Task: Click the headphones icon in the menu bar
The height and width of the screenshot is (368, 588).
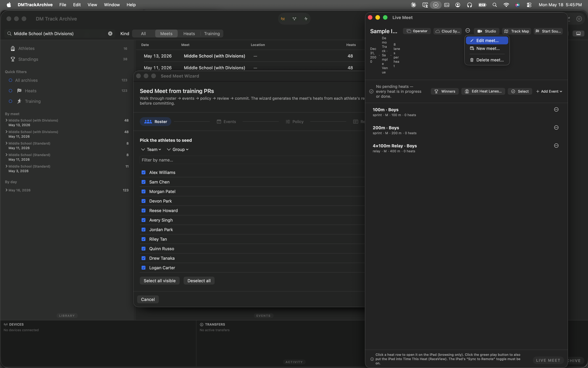Action: coord(469,5)
